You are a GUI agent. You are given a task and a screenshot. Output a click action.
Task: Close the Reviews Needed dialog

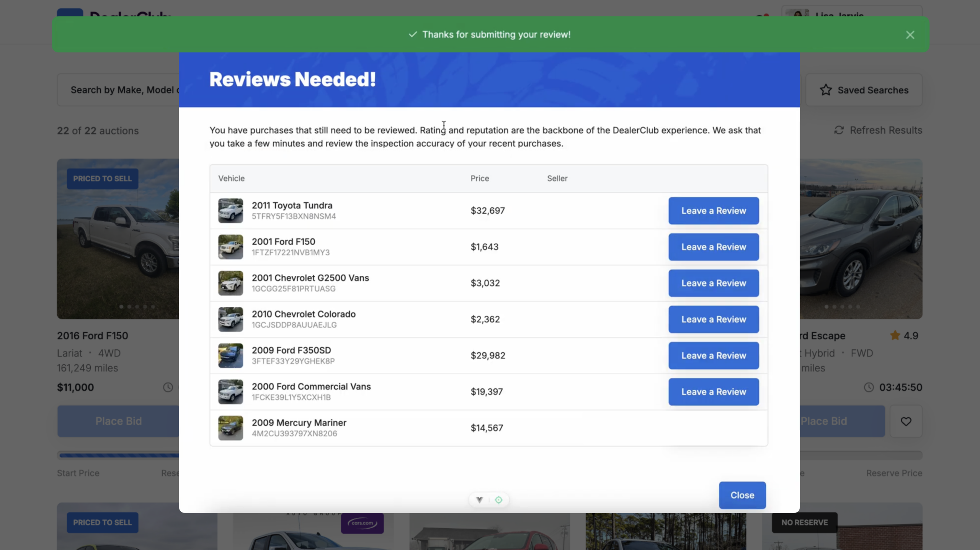pyautogui.click(x=742, y=495)
